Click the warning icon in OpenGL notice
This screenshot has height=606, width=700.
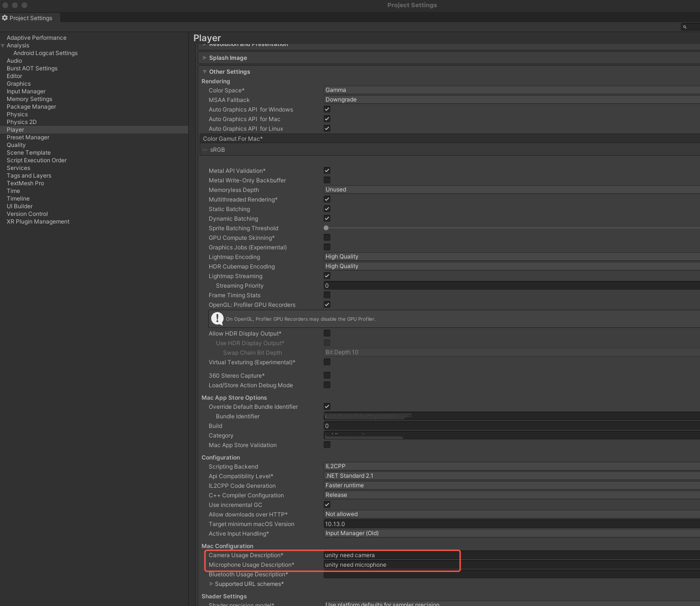[217, 319]
